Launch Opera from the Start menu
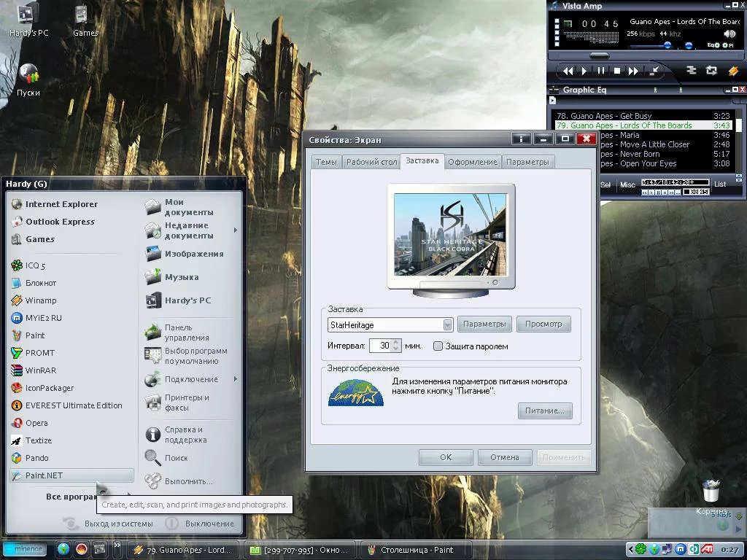The width and height of the screenshot is (747, 560). tap(29, 424)
